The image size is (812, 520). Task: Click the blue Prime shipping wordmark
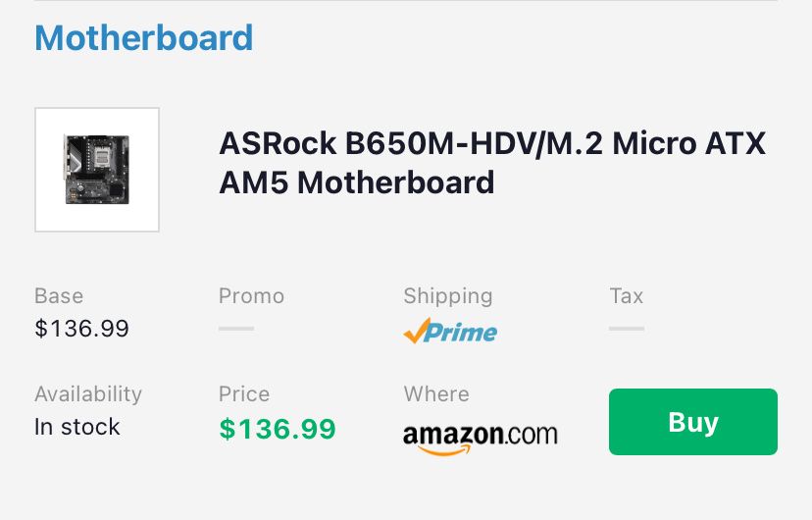(461, 333)
